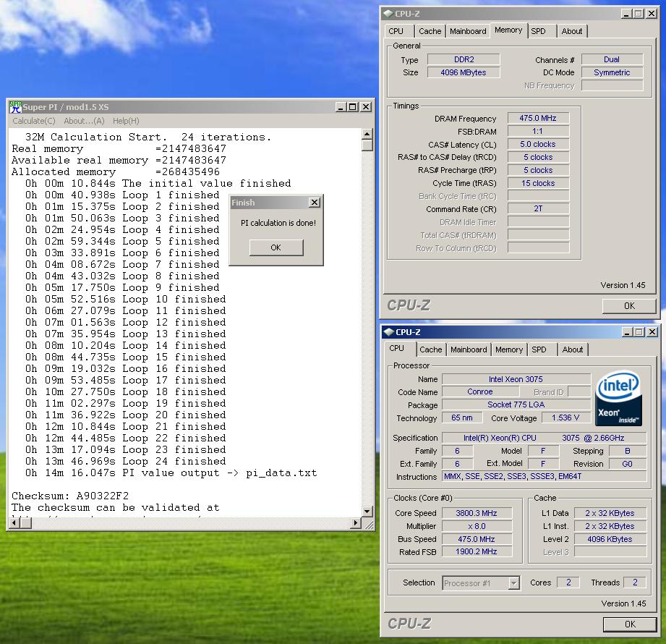Click the Core Speed 3800.3 MHz field
Viewport: 666px width, 644px height.
tap(477, 513)
